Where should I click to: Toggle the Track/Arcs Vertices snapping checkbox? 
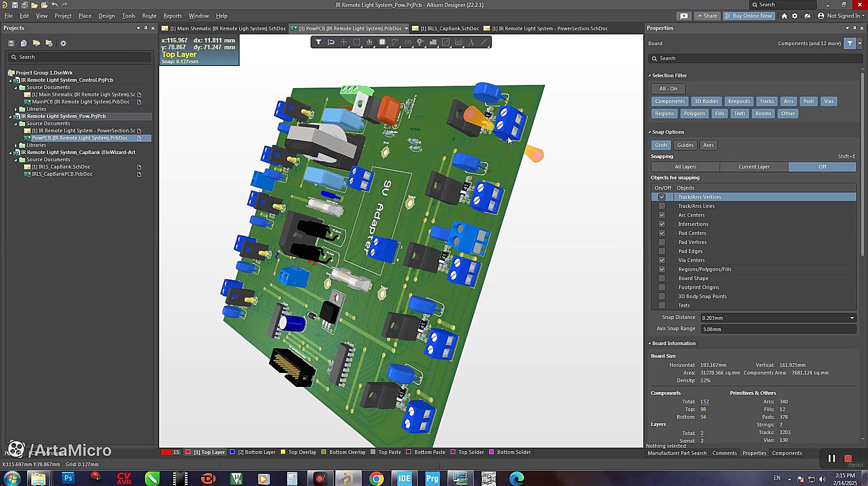[x=662, y=197]
